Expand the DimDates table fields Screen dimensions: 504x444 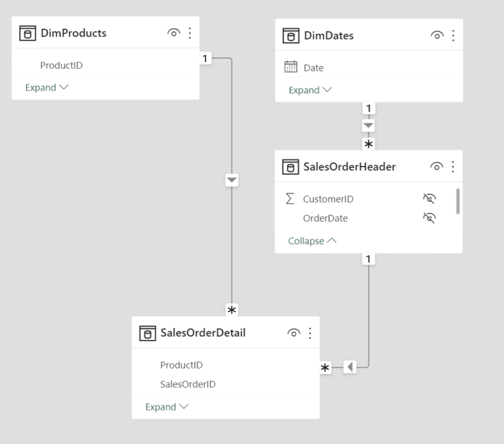click(x=310, y=90)
